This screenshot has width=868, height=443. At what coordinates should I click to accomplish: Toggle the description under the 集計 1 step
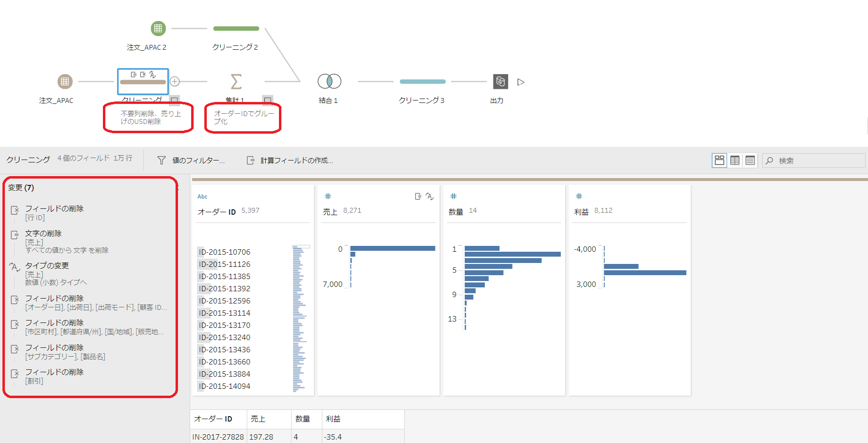pos(267,100)
